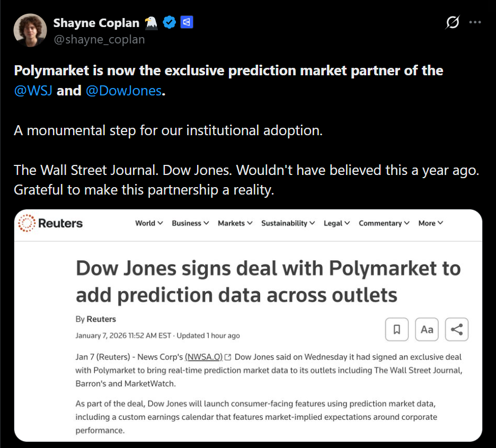Viewport: 496px width, 448px height.
Task: Click the @shayne_coplan handle
Action: click(x=99, y=40)
